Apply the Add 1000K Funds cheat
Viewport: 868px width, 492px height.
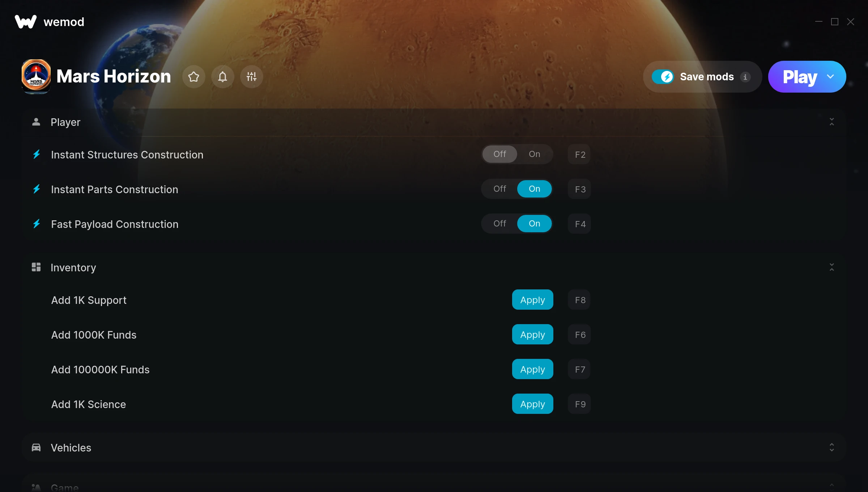(532, 334)
